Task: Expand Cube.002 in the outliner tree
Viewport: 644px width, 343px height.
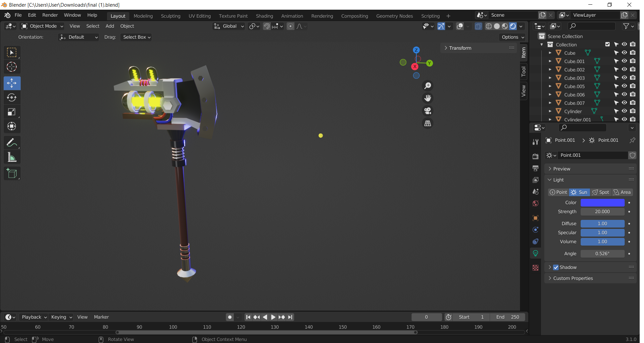Action: tap(550, 69)
